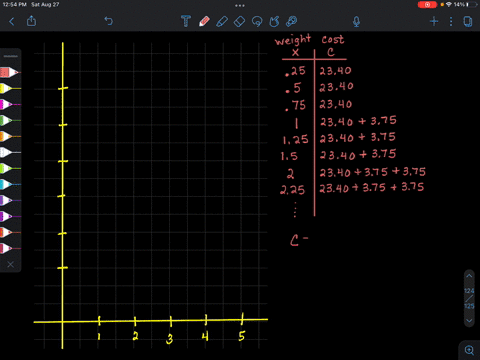Tap the '1.25' weight entry
The image size is (480, 360).
(x=295, y=139)
